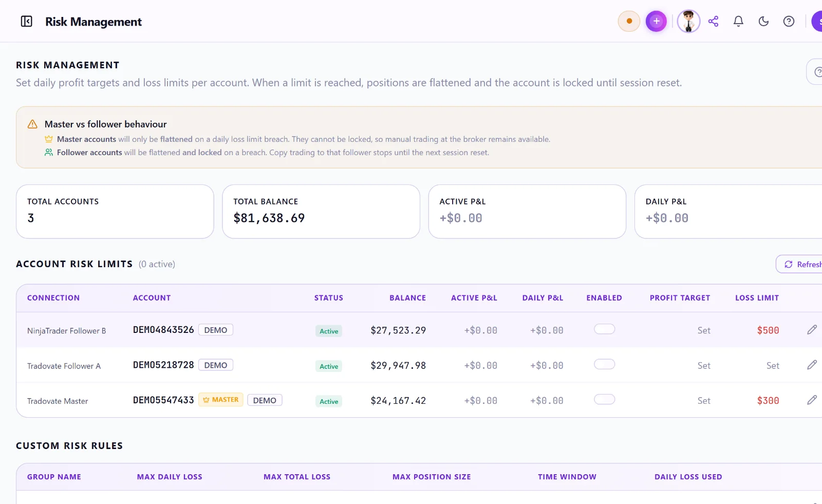822x504 pixels.
Task: Toggle dark mode moon icon
Action: 763,21
